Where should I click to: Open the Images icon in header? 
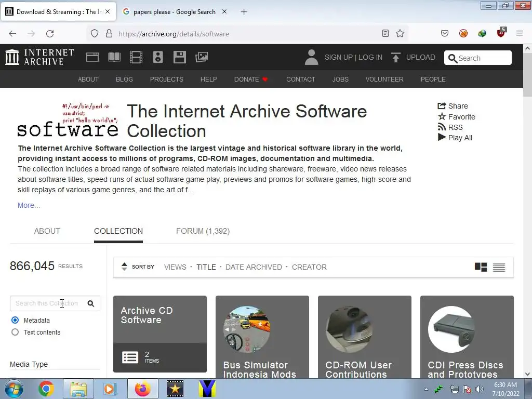(x=202, y=57)
